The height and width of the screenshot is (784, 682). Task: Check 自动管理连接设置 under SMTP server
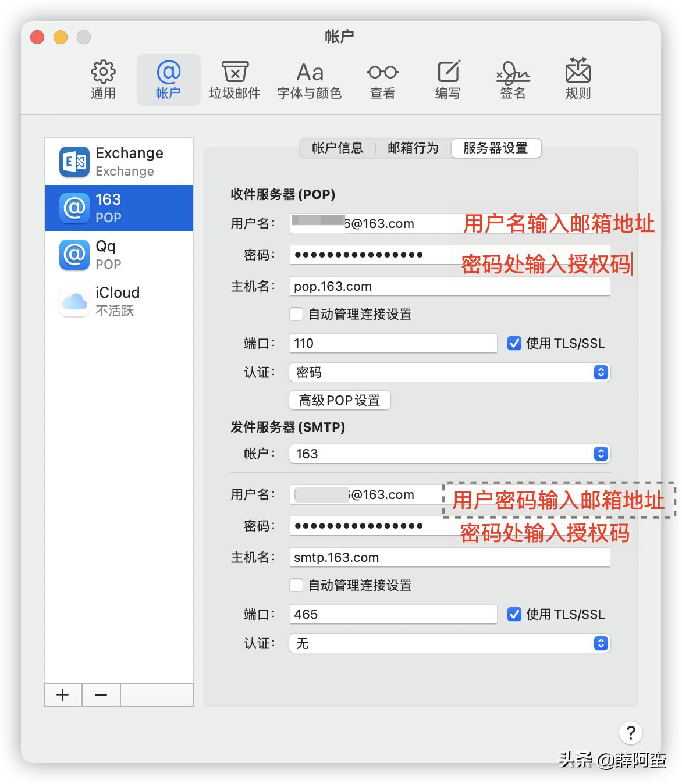296,585
